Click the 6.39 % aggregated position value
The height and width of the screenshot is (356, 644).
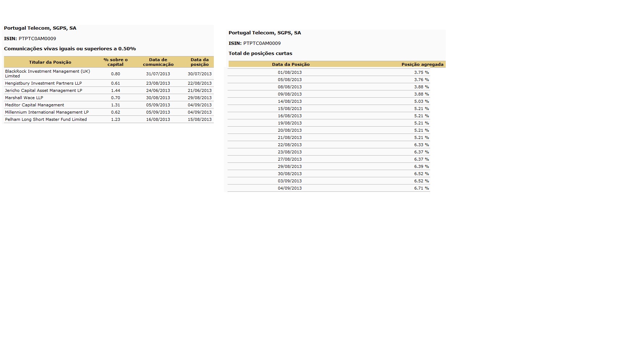pyautogui.click(x=421, y=166)
